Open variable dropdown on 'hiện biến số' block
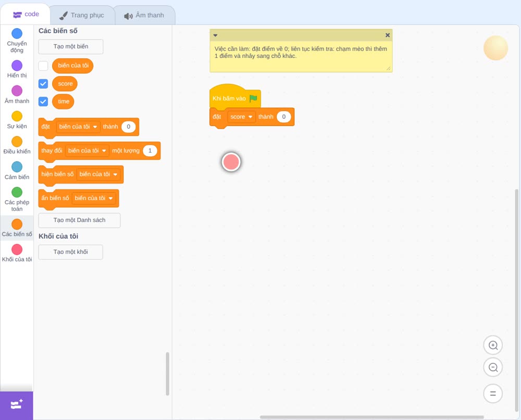This screenshot has height=420, width=521. coord(98,174)
